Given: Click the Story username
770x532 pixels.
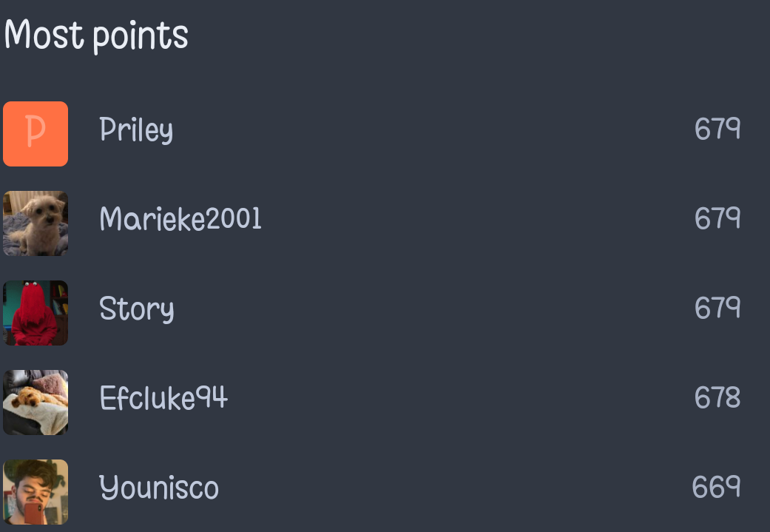Looking at the screenshot, I should click(x=137, y=309).
